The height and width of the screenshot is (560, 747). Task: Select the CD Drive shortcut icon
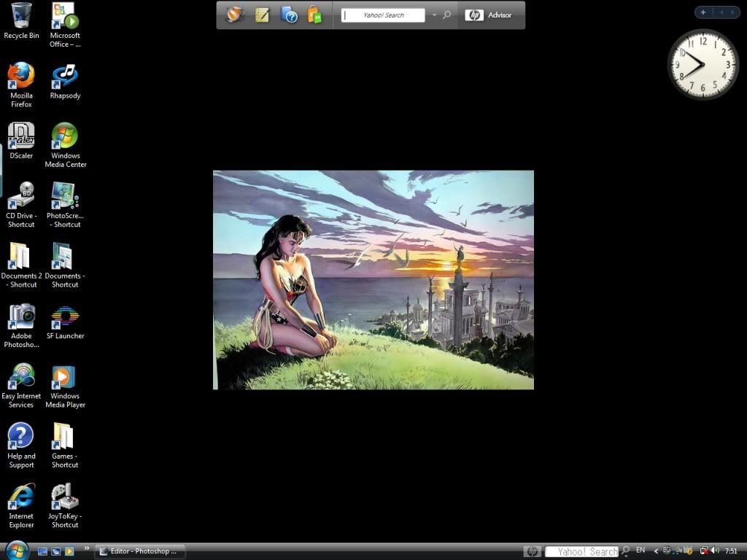(x=21, y=205)
